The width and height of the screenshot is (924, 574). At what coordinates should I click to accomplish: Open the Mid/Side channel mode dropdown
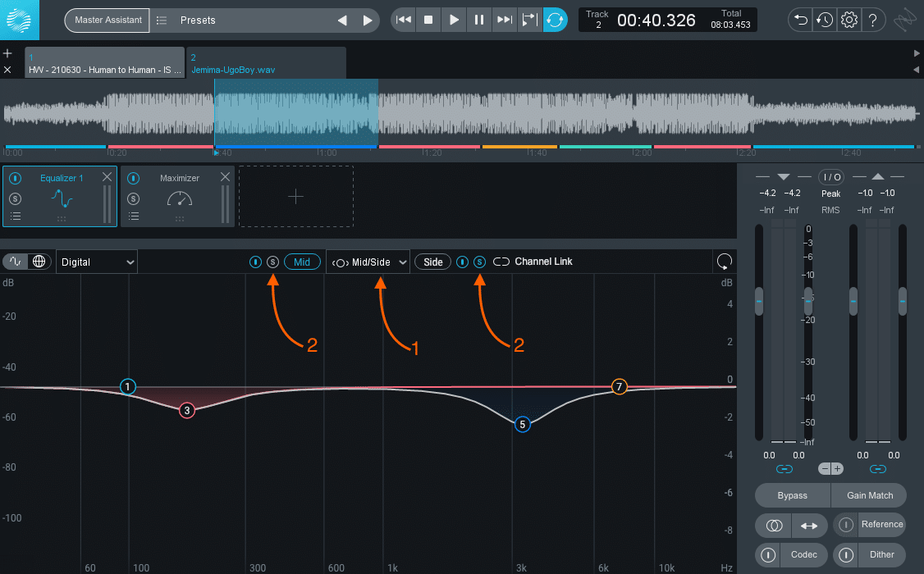click(x=368, y=262)
